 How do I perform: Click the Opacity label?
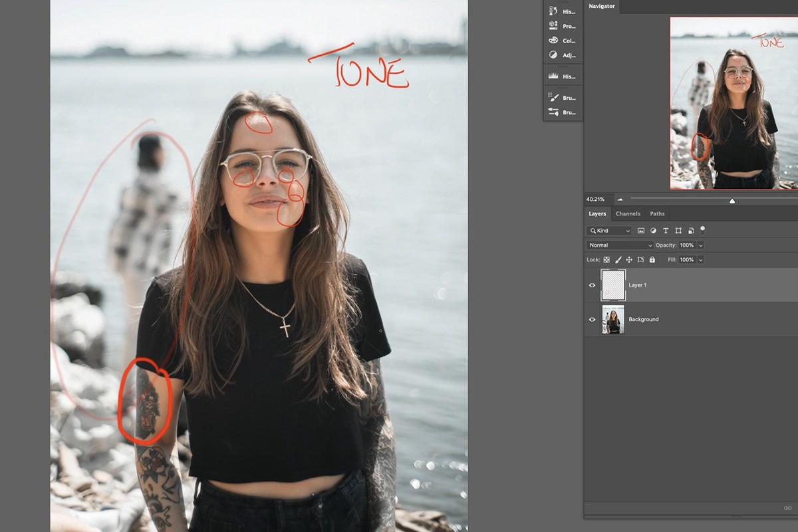point(666,245)
